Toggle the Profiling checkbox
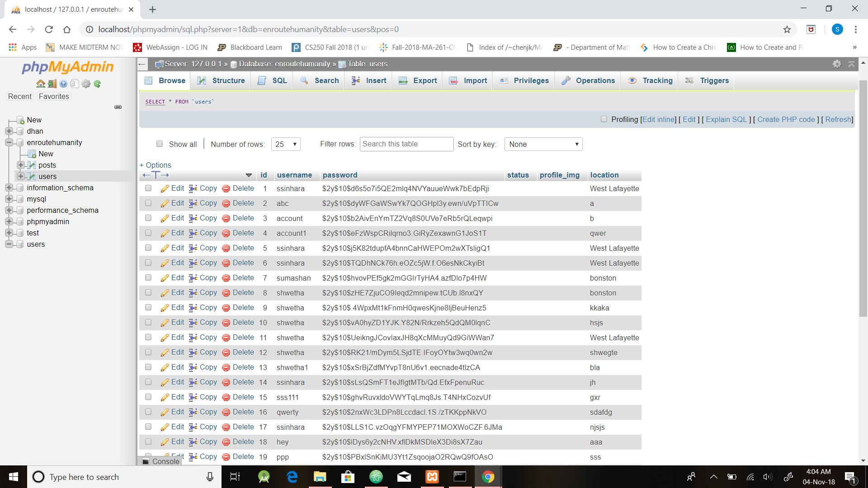The image size is (868, 488). coord(604,119)
